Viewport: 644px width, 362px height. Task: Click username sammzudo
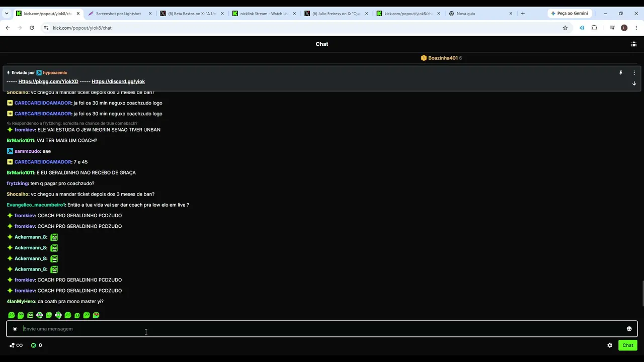click(27, 151)
